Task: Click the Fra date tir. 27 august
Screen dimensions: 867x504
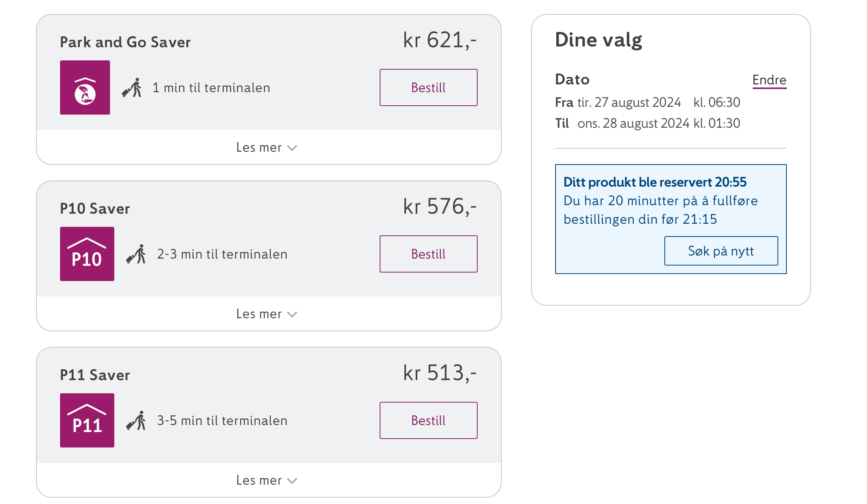Action: tap(629, 102)
